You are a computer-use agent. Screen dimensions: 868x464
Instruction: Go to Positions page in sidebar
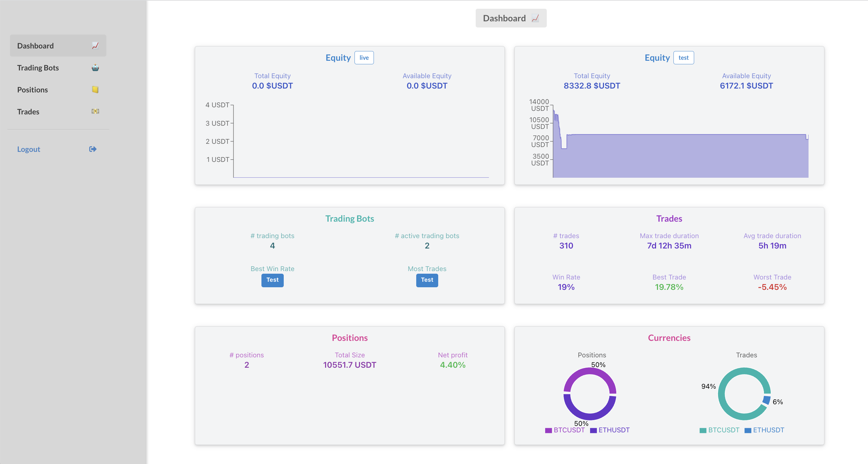point(33,90)
